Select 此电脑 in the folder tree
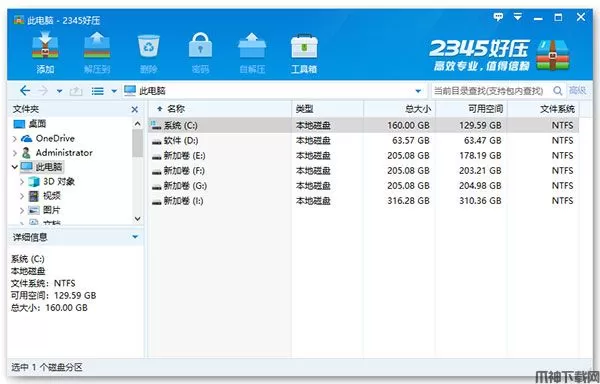 [x=49, y=167]
